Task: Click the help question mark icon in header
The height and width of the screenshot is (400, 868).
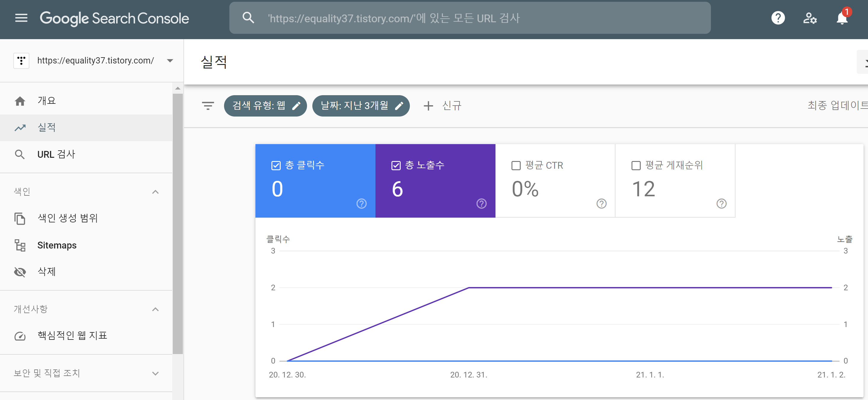Action: (778, 18)
